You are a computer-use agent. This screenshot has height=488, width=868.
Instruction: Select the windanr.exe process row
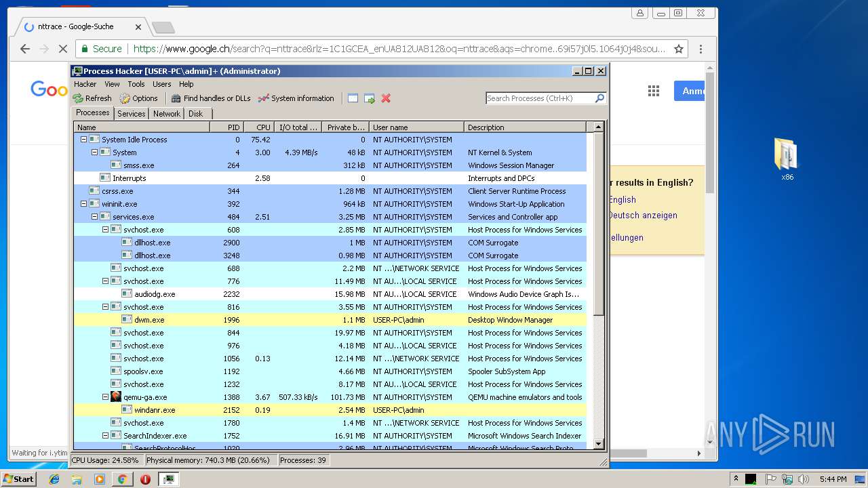coord(330,410)
